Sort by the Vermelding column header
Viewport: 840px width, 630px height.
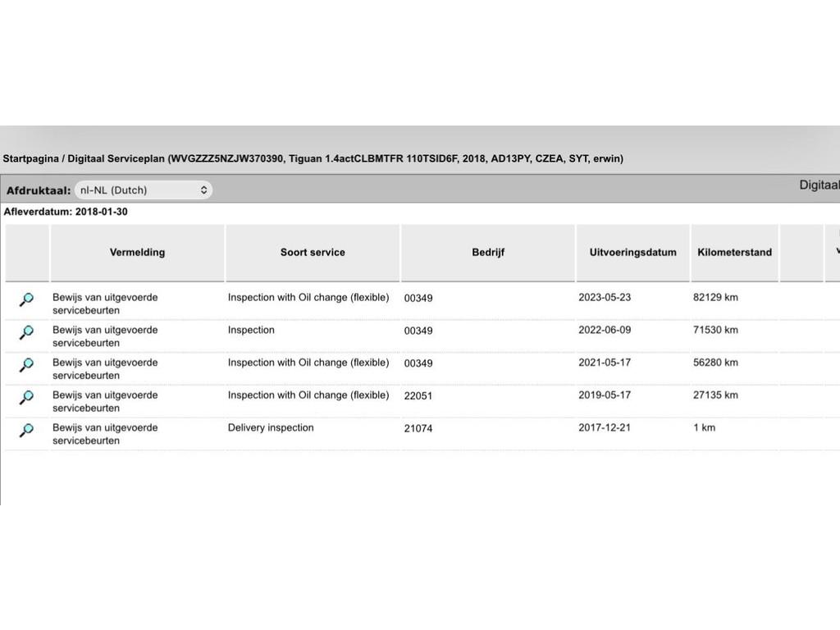pos(137,253)
